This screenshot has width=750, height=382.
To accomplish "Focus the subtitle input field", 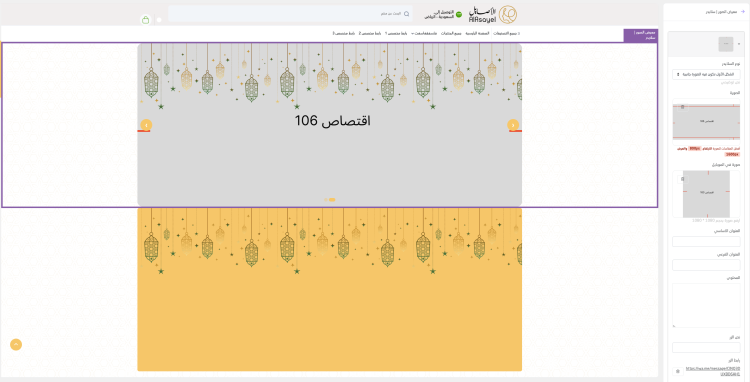I will tap(706, 265).
